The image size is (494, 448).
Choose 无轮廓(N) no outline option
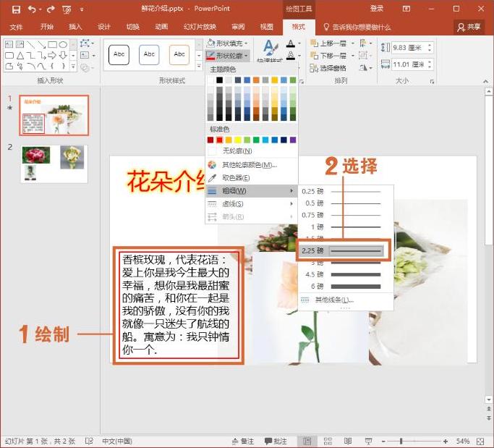(x=252, y=151)
